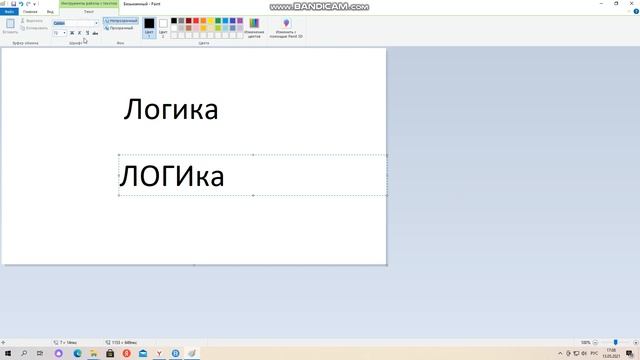Screen dimensions: 640x360
Task: Pick the orange swatch in the top palette row
Action: click(203, 20)
